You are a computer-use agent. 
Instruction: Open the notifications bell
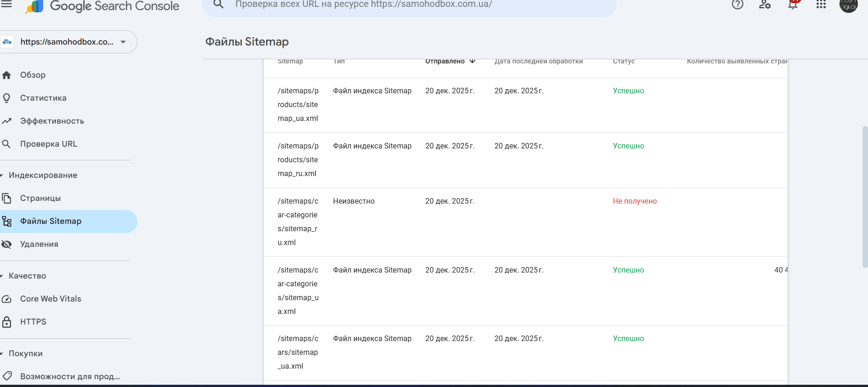(793, 5)
